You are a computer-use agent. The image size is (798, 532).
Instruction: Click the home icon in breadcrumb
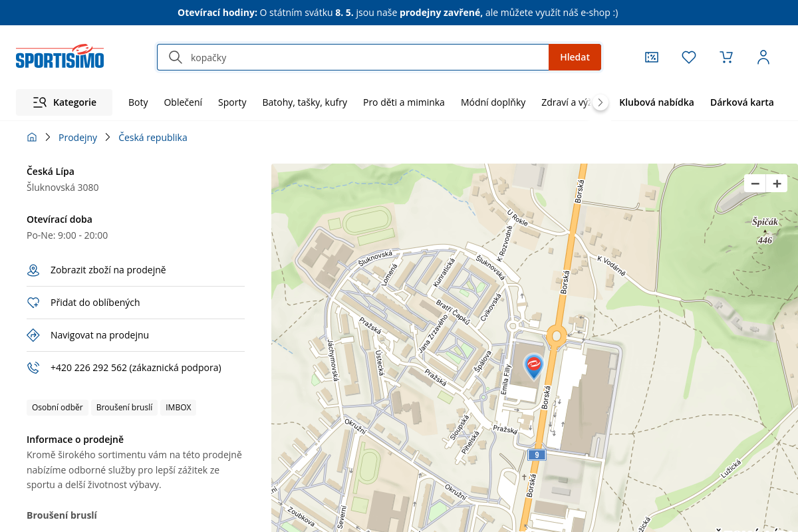point(32,137)
